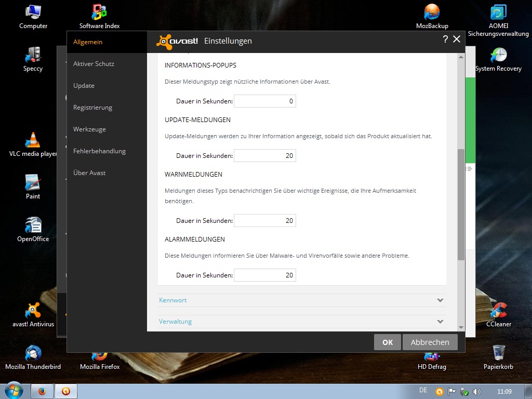Screen dimensions: 532x399
Task: Click the settings panel scrollbar thumb
Action: coord(461,205)
